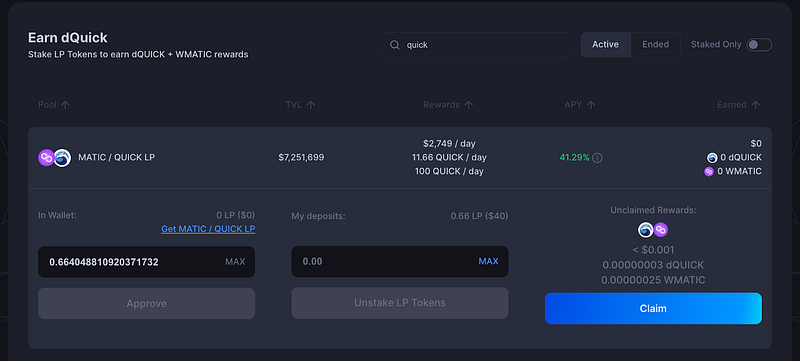This screenshot has height=361, width=800.
Task: Click the Unstake LP Tokens button
Action: [x=400, y=303]
